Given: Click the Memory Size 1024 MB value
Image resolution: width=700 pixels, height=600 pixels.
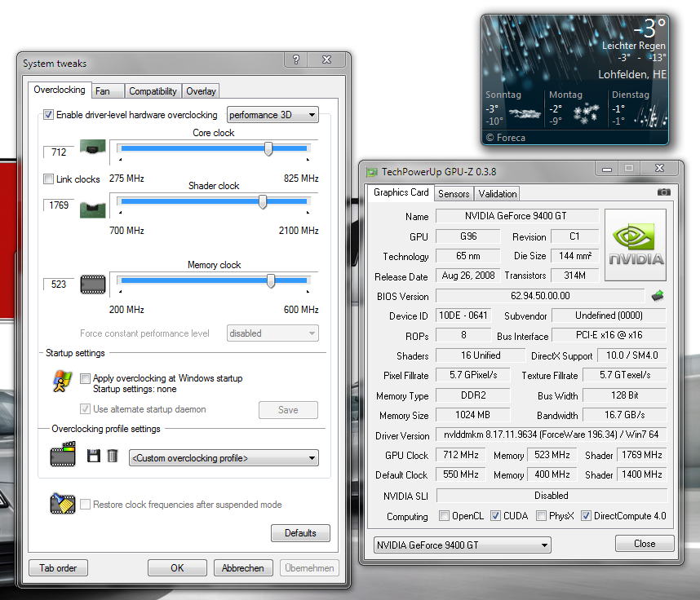Looking at the screenshot, I should (472, 414).
